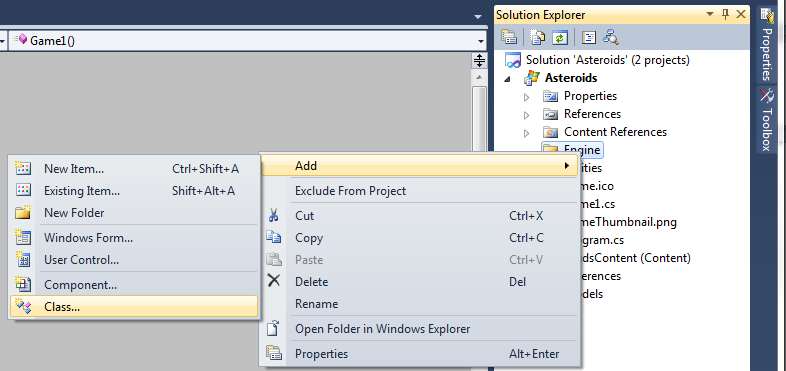Choose Properties in the context menu
Image resolution: width=786 pixels, height=371 pixels.
pos(420,353)
